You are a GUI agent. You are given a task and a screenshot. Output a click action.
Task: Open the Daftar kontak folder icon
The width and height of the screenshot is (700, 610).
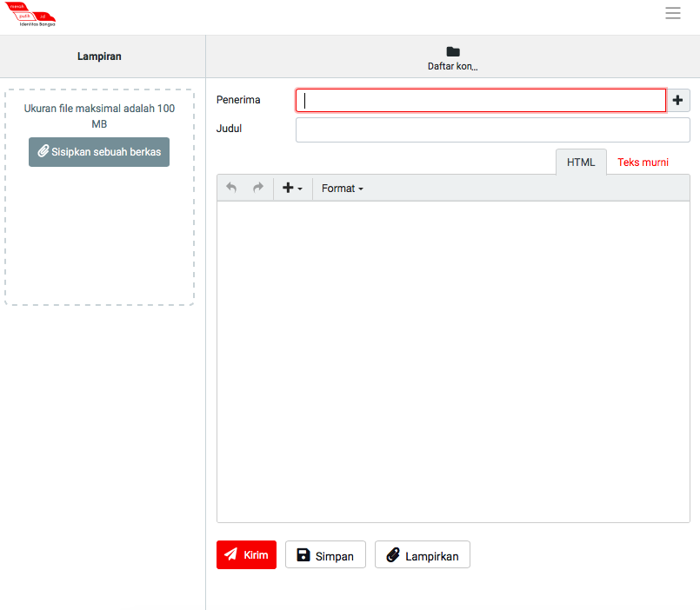click(x=452, y=52)
